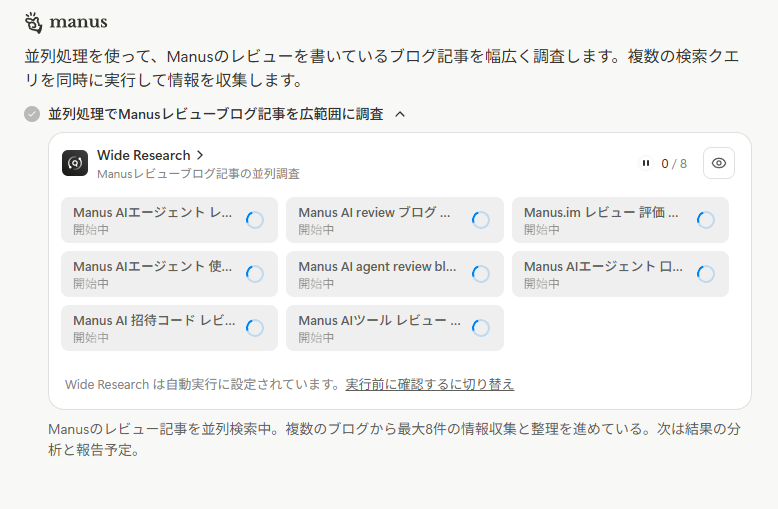Click 実行前に確認するに切り替え link
The height and width of the screenshot is (509, 778).
tap(429, 384)
